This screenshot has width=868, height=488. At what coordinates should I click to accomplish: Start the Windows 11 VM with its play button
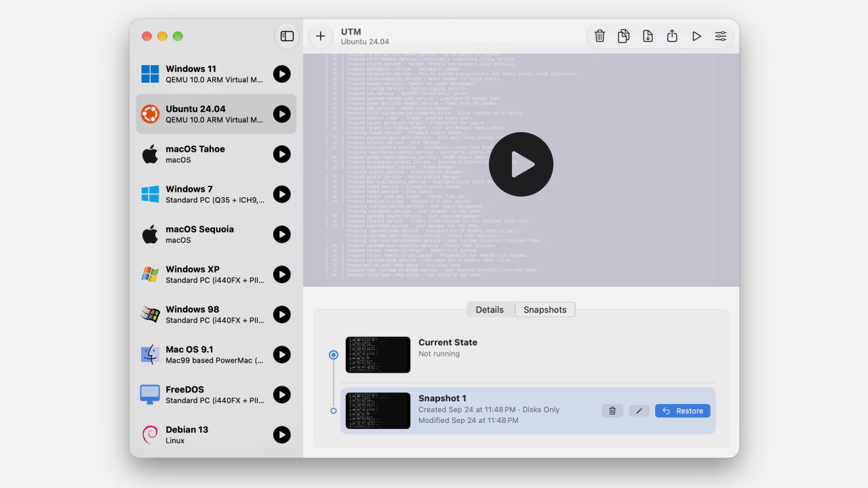tap(282, 74)
